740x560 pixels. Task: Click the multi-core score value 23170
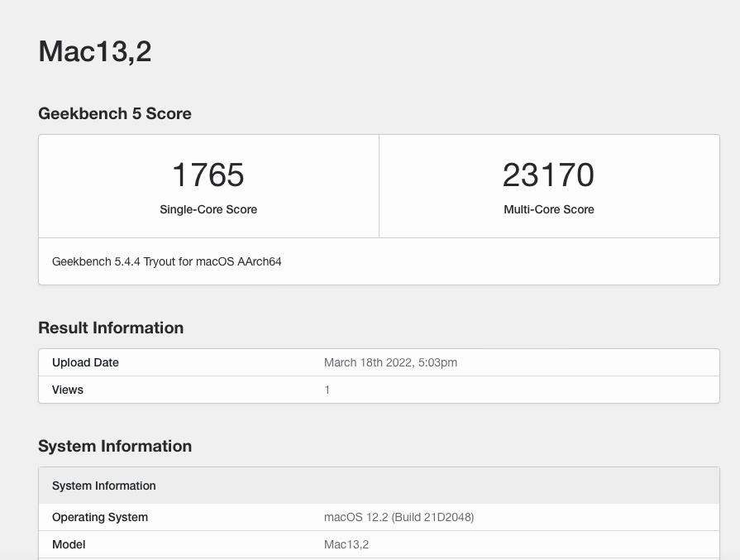548,175
